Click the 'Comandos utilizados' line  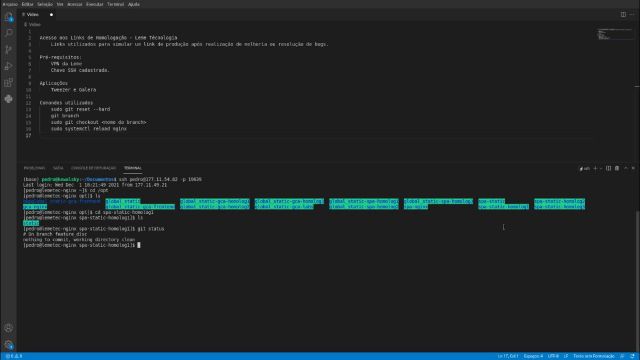tap(66, 103)
